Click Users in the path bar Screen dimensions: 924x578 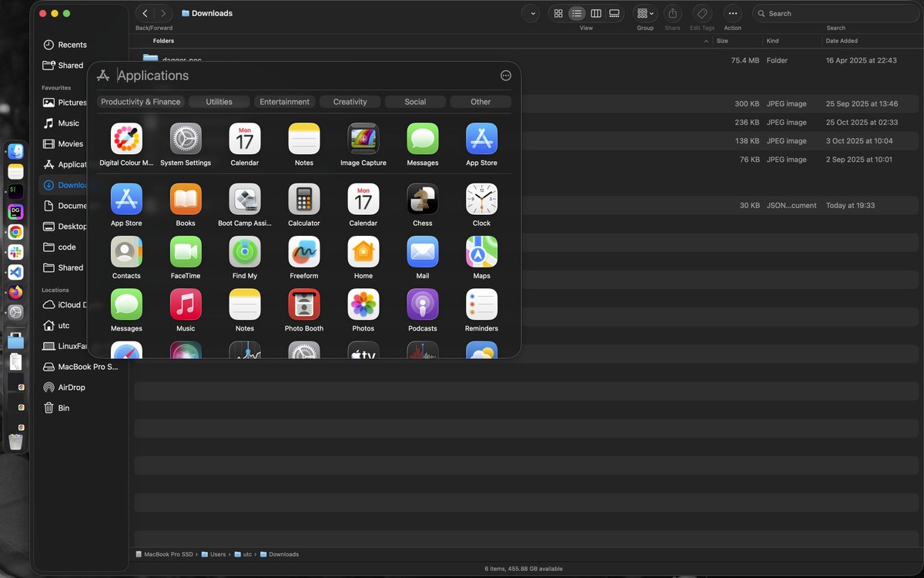(x=214, y=554)
